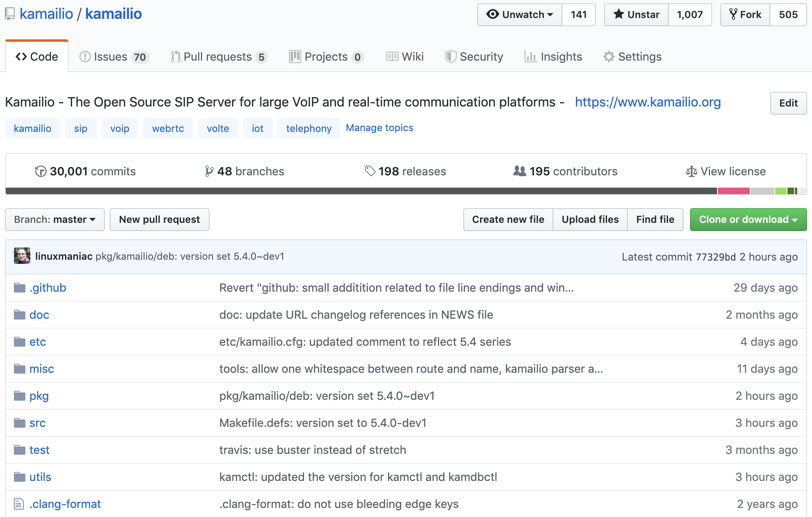Image resolution: width=812 pixels, height=517 pixels.
Task: Click Manage topics
Action: [379, 128]
